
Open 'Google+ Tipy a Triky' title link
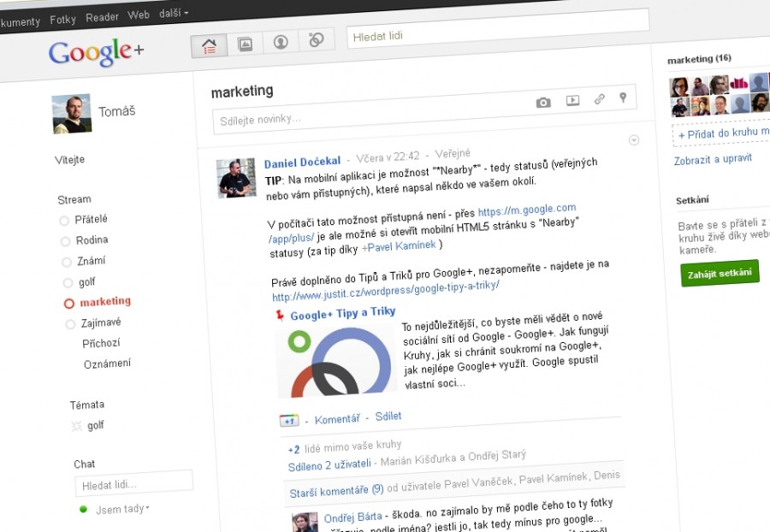(x=343, y=313)
